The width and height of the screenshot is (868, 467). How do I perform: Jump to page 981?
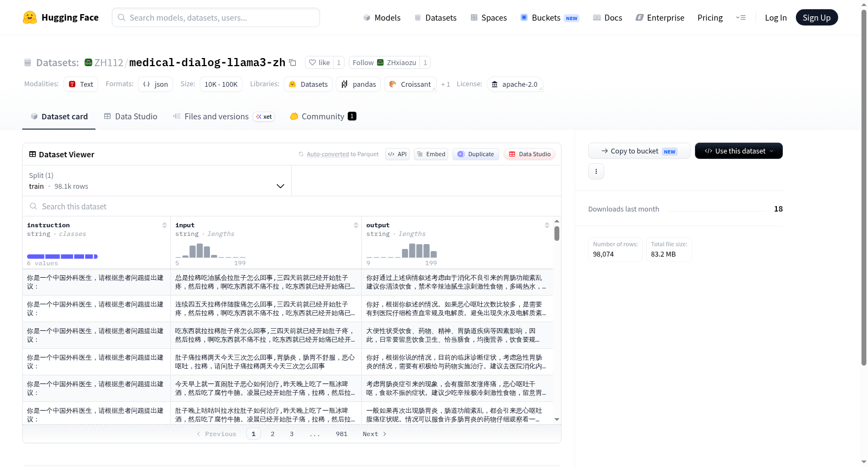coord(341,434)
